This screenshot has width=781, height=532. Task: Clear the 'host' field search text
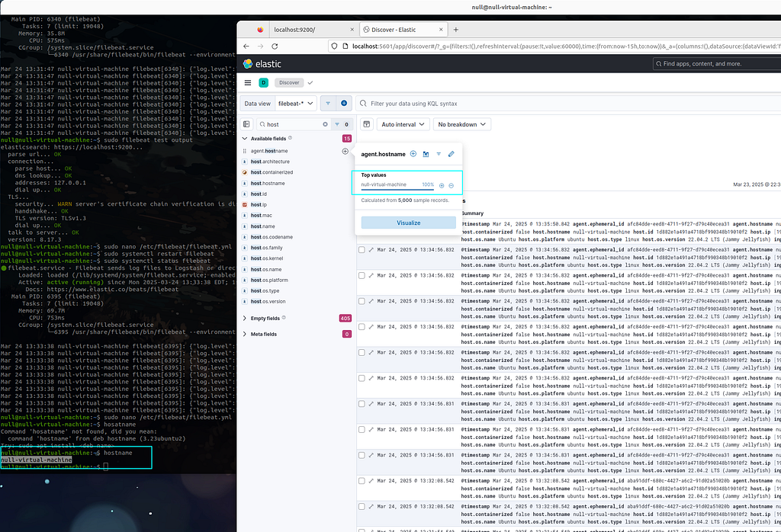[325, 124]
